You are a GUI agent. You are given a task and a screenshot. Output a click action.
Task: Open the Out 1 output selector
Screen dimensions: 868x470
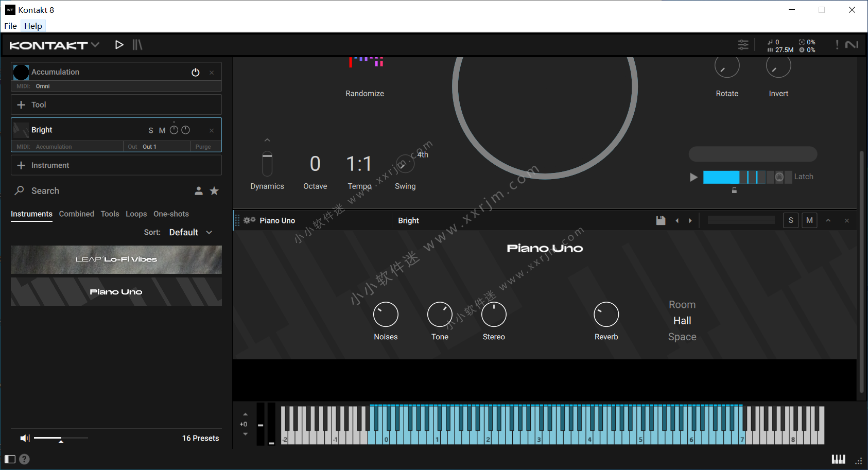[x=149, y=147]
